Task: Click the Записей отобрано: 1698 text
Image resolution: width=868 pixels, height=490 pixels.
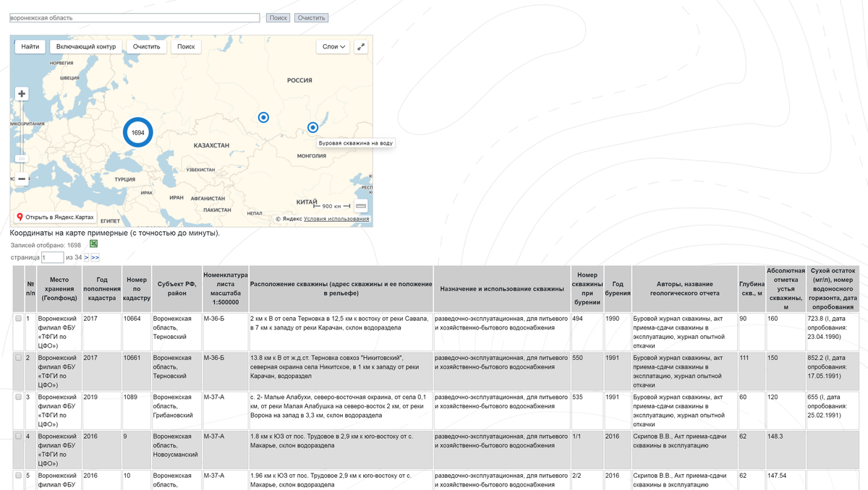Action: coord(46,246)
